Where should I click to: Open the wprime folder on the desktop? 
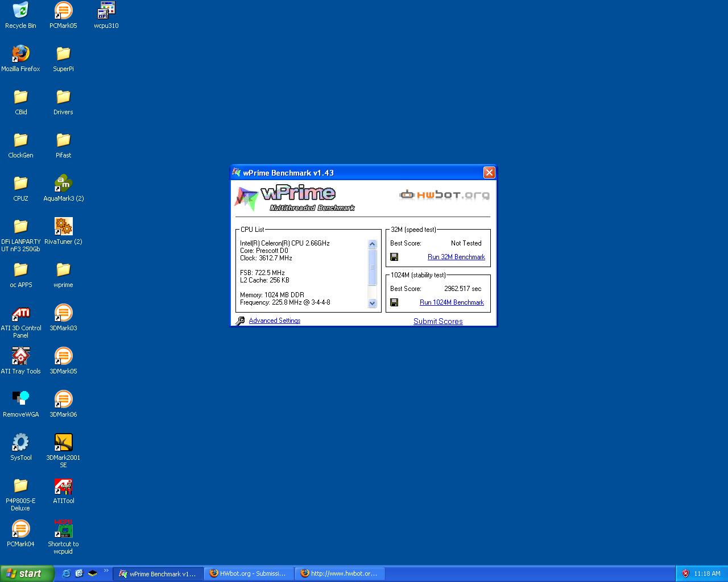click(63, 275)
